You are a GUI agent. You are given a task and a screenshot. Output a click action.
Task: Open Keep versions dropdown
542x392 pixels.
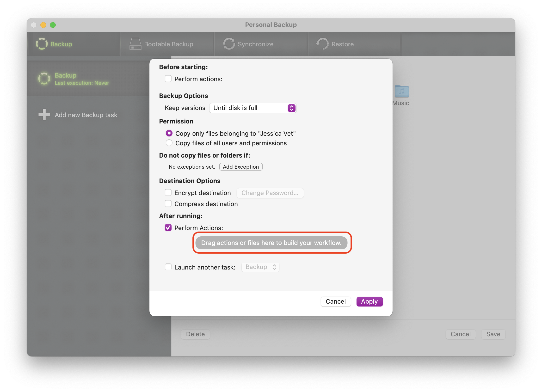click(x=253, y=108)
